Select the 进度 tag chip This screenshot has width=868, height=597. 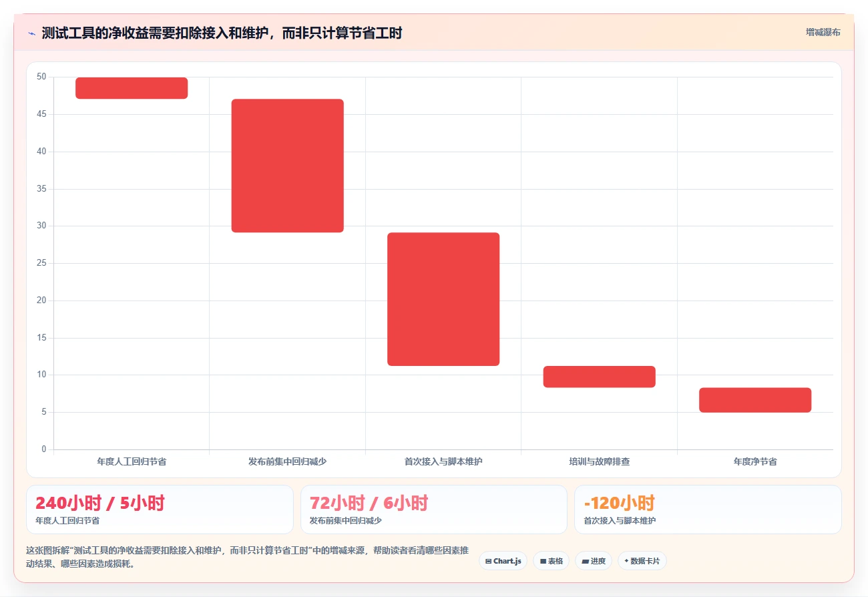593,561
